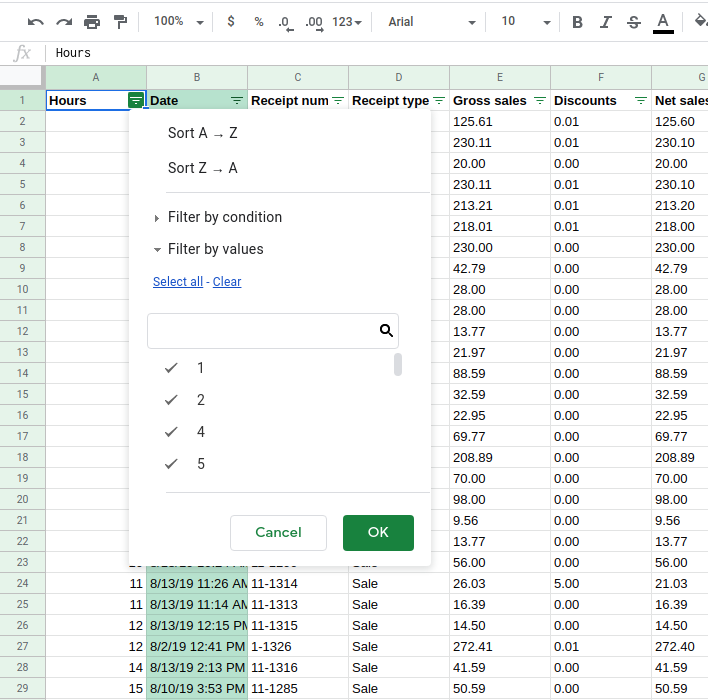Click the green OK button
Viewport: 708px width, 700px height.
tap(378, 533)
